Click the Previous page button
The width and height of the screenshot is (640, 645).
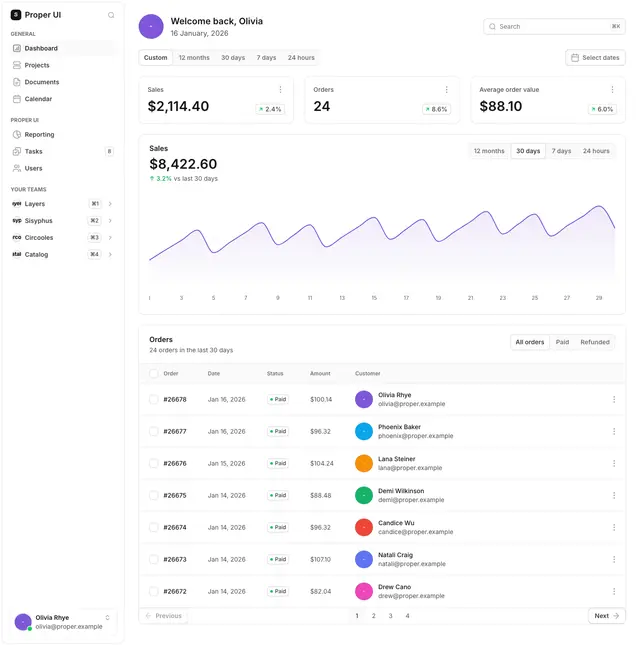[x=164, y=616]
